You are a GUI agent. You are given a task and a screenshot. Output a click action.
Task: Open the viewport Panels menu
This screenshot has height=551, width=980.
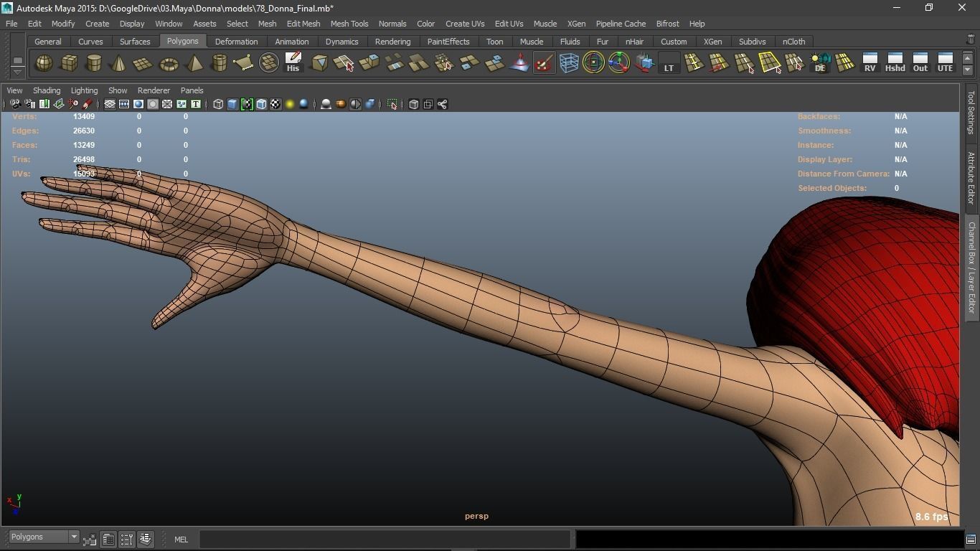(x=192, y=90)
